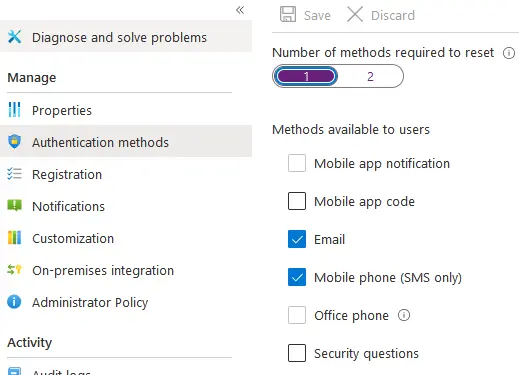Screen dimensions: 519x375
Task: Show info tooltip for number of methods
Action: pos(509,53)
